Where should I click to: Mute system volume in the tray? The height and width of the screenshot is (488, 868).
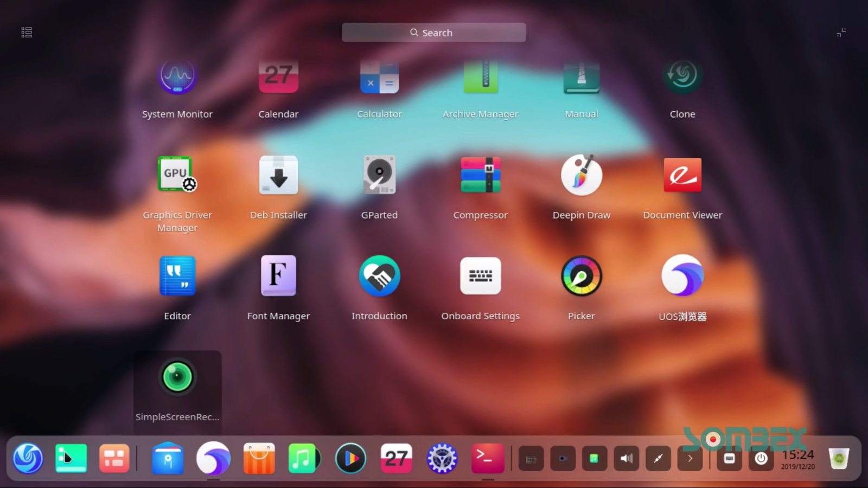pyautogui.click(x=626, y=458)
